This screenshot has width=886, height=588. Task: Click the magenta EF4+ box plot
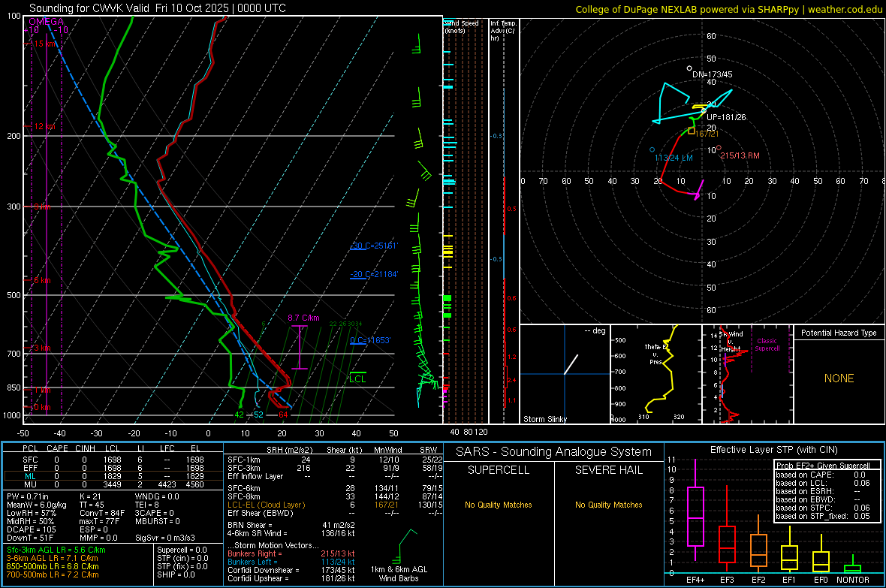[695, 510]
